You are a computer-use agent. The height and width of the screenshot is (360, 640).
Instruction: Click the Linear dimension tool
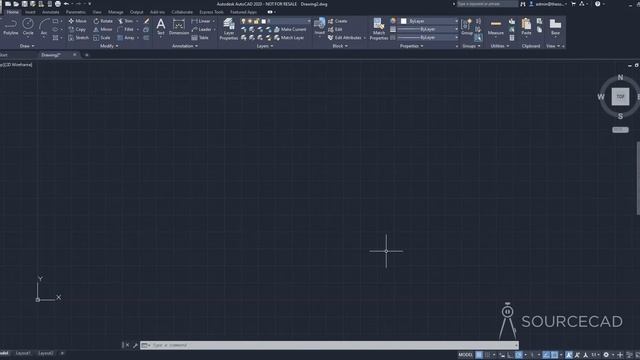click(x=201, y=21)
